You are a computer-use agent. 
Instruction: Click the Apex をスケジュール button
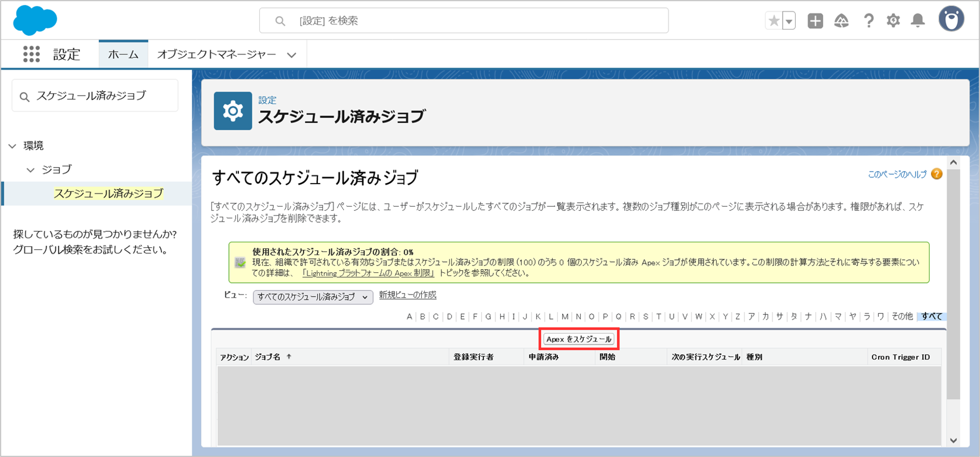click(579, 339)
